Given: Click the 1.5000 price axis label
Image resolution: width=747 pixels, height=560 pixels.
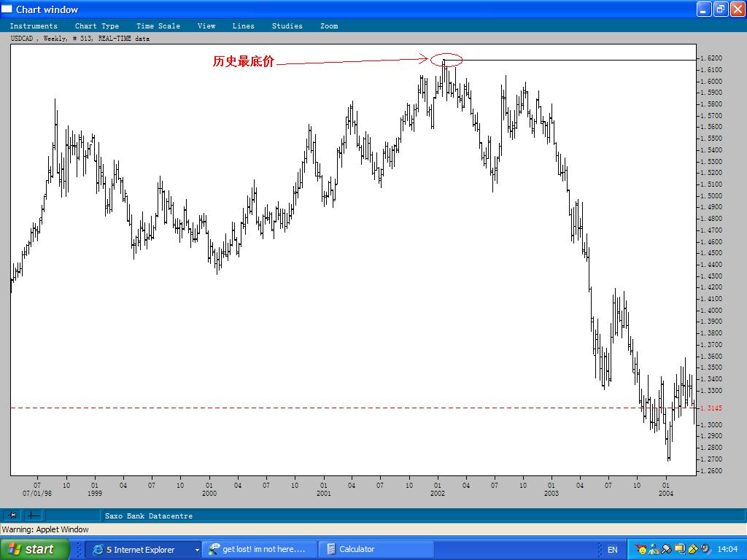Looking at the screenshot, I should coord(711,195).
